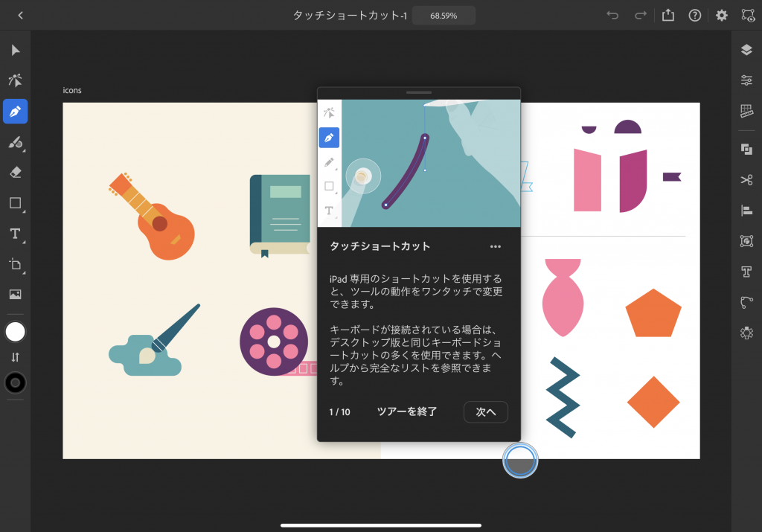Select the Type tool
This screenshot has height=532, width=762.
(x=15, y=234)
